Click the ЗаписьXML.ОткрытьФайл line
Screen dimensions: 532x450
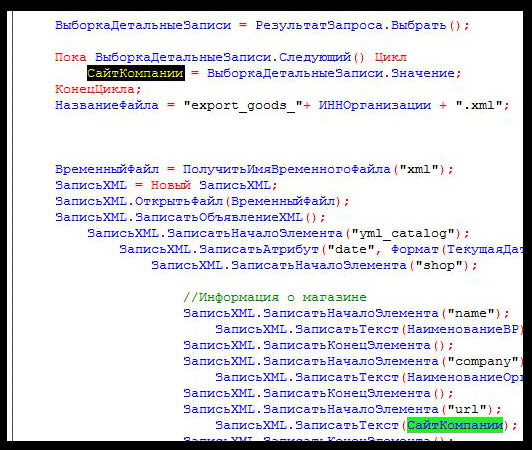tap(202, 201)
